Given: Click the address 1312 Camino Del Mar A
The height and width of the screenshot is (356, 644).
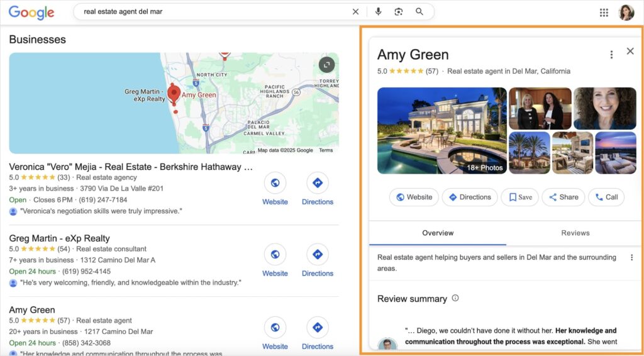Looking at the screenshot, I should (118, 260).
